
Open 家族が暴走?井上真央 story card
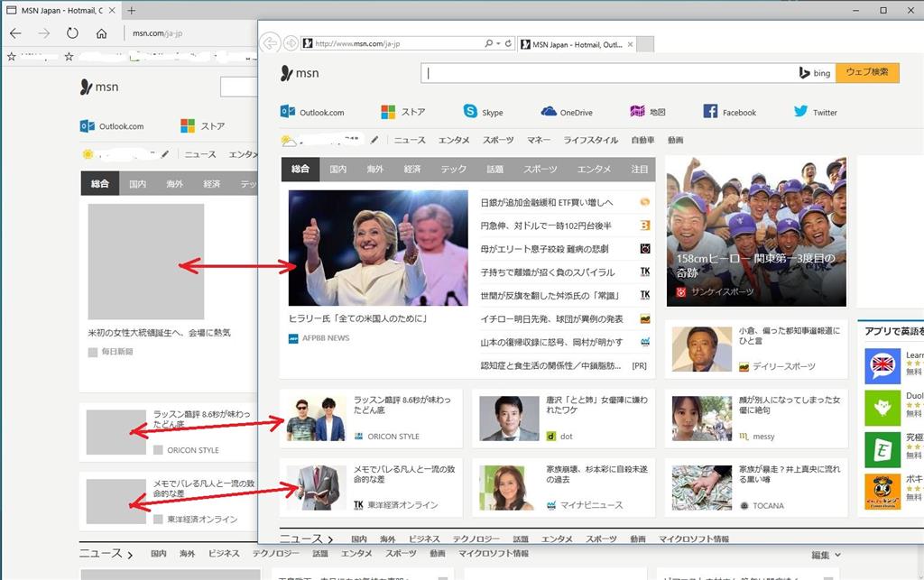coord(756,488)
